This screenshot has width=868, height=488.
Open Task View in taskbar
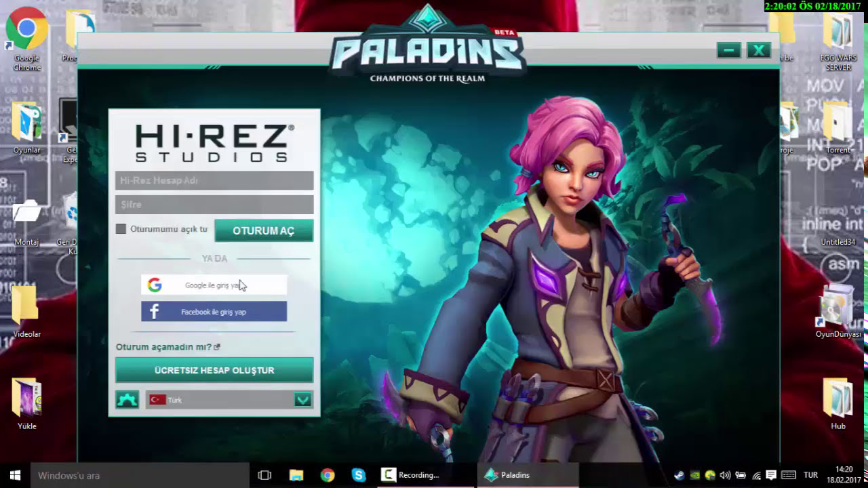pos(264,475)
